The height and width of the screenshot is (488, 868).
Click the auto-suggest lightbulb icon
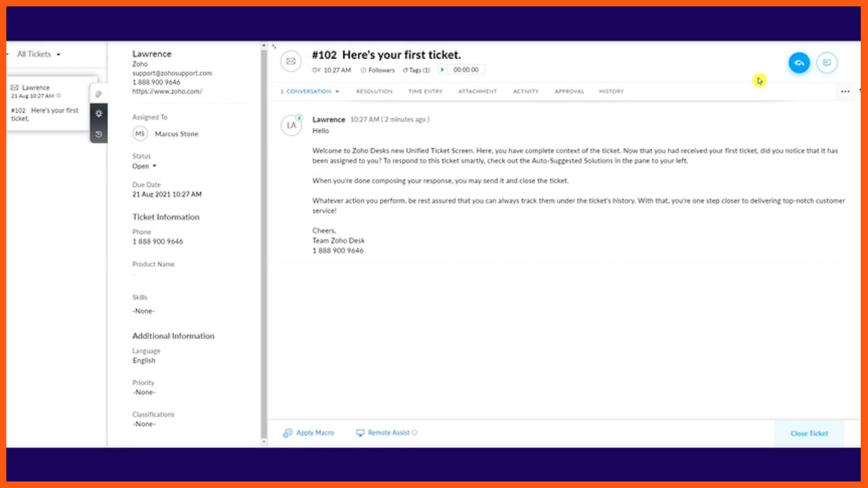pos(98,114)
